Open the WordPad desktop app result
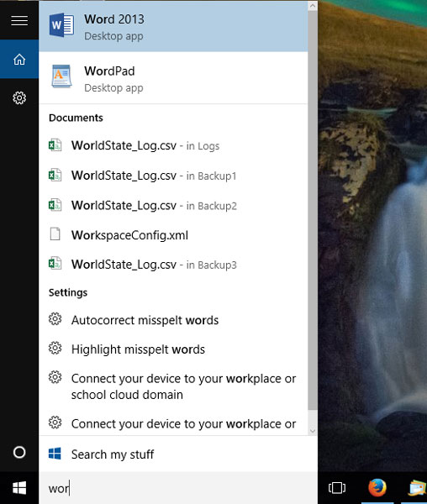This screenshot has width=427, height=504. pyautogui.click(x=173, y=78)
